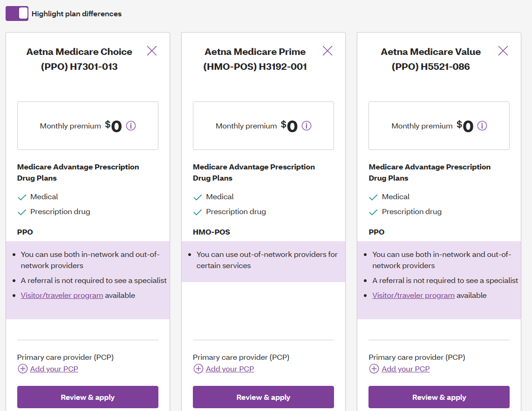Click the $0 monthly premium on Choice plan
532x411 pixels.
tap(113, 126)
